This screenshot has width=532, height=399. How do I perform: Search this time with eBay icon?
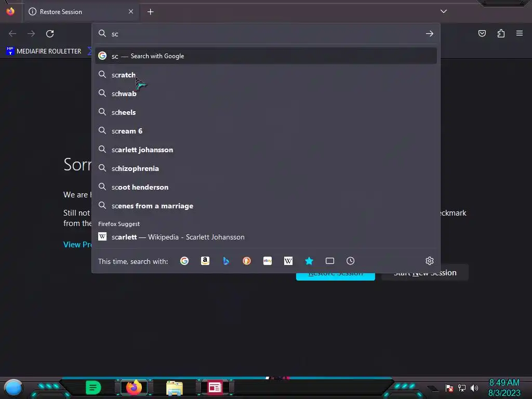tap(268, 261)
